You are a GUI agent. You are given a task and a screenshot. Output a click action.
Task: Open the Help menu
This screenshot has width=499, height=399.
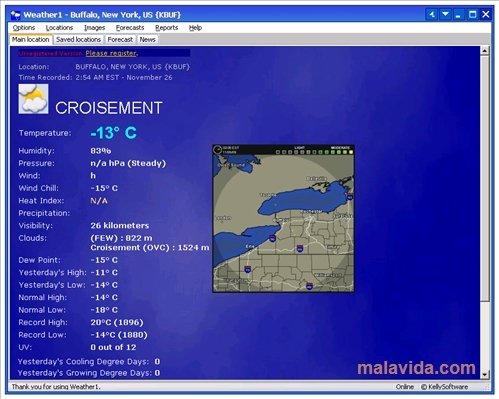coord(195,28)
